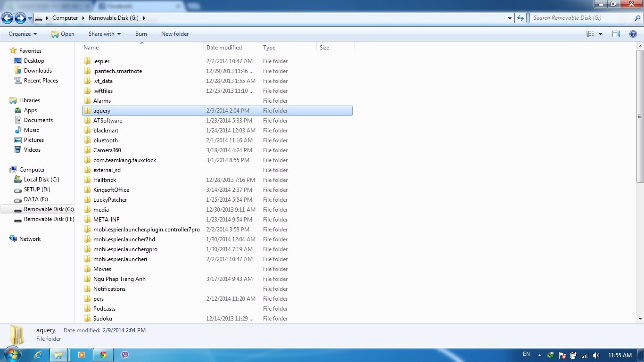
Task: Sort files by Date modified column
Action: click(x=224, y=48)
